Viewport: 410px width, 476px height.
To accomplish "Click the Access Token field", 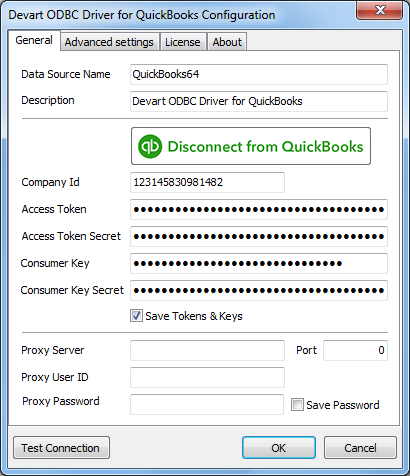I will (x=259, y=209).
